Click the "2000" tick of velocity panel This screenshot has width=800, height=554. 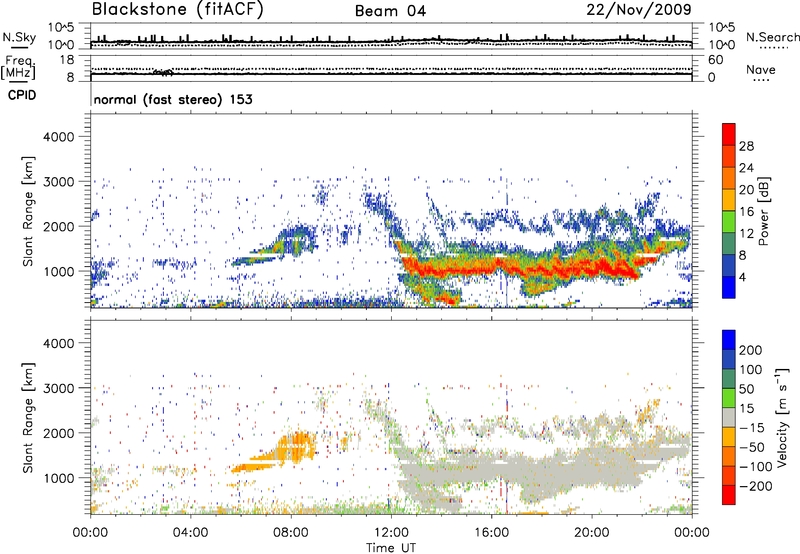point(58,433)
